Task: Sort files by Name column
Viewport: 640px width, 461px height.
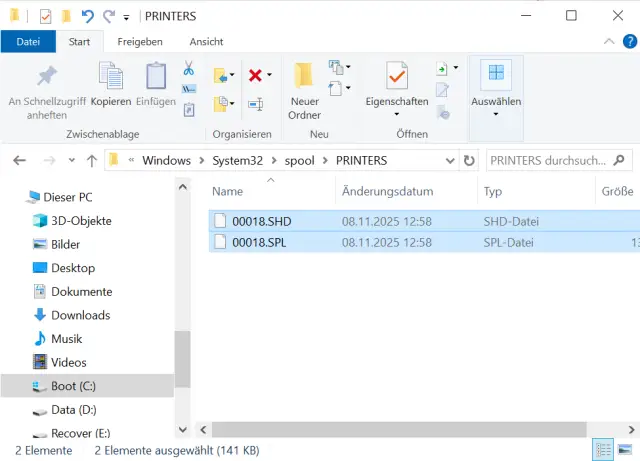Action: [x=227, y=191]
